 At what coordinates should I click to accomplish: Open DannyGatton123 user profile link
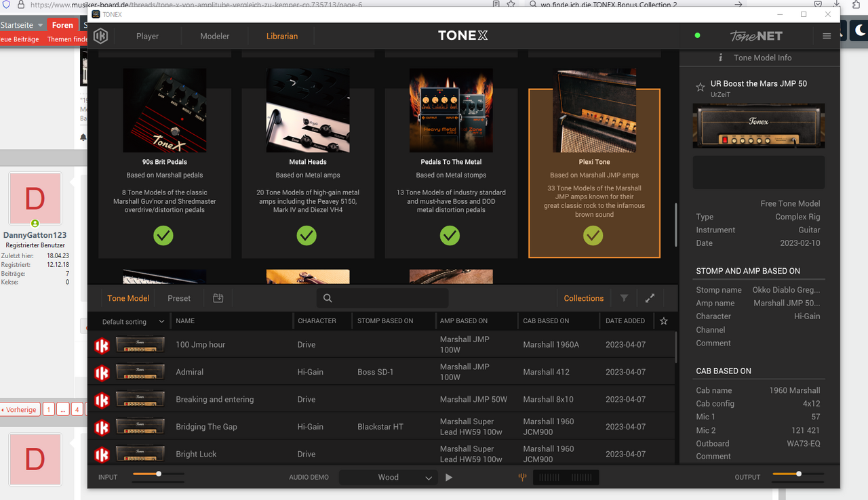tap(35, 235)
